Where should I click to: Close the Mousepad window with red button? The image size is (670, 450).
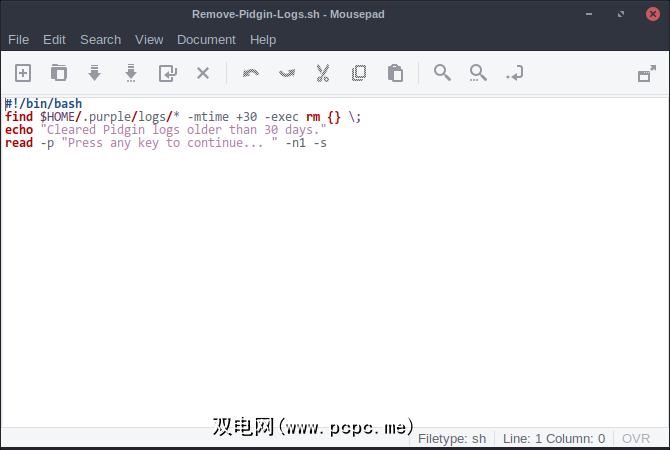click(x=652, y=14)
